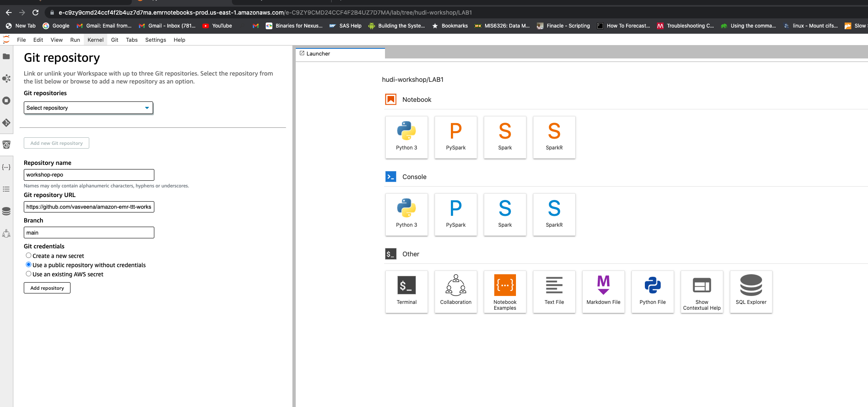This screenshot has width=868, height=407.
Task: Switch to the Launcher tab
Action: pyautogui.click(x=340, y=53)
